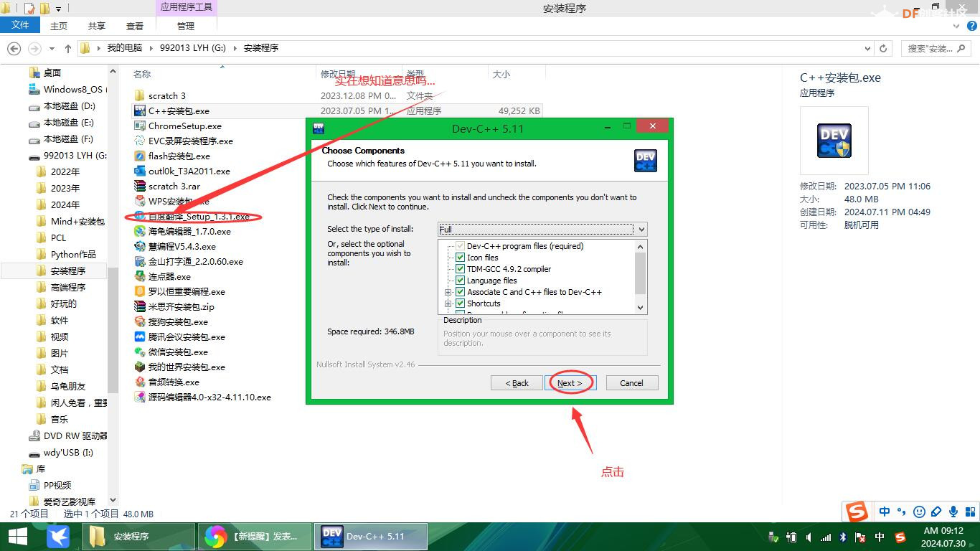Switch to the 管理 ribbon tab

(x=186, y=26)
